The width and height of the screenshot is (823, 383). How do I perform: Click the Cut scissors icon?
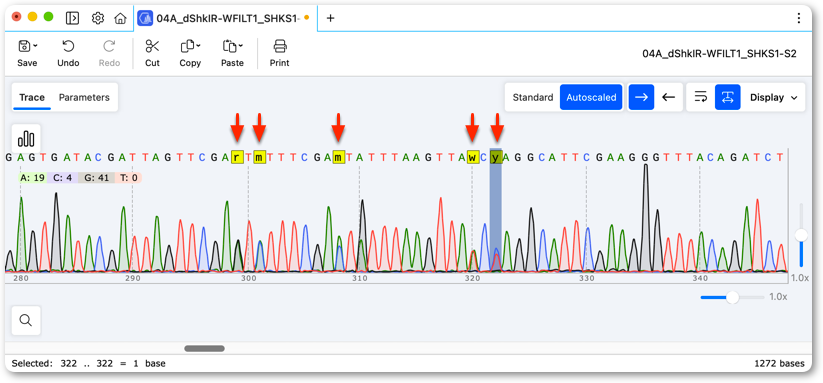pyautogui.click(x=152, y=47)
